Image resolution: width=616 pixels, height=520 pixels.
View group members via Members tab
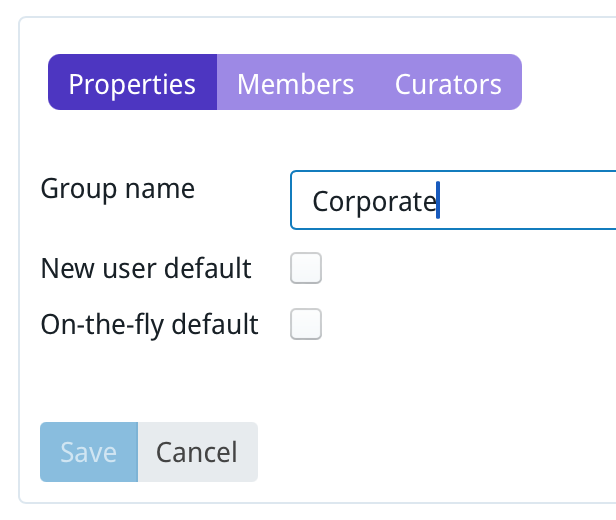coord(295,83)
